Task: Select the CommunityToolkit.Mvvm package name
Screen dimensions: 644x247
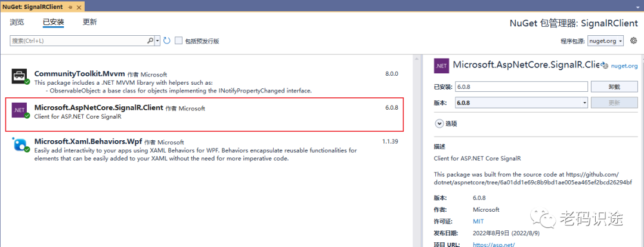Action: (x=79, y=74)
